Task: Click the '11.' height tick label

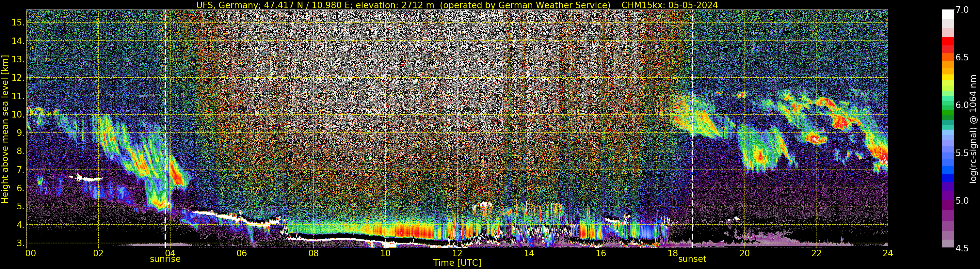Action: coord(18,96)
